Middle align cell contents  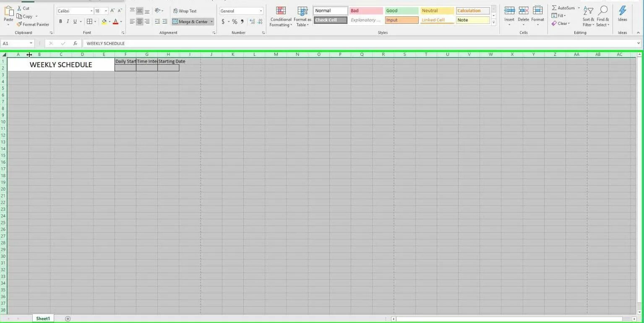click(x=140, y=11)
